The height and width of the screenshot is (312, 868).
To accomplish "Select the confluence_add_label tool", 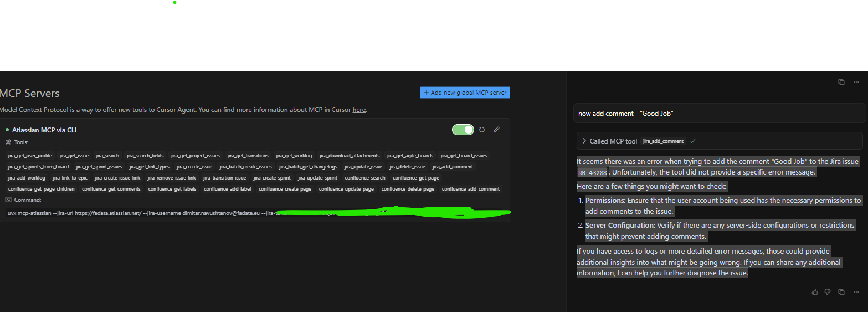I will click(x=228, y=189).
